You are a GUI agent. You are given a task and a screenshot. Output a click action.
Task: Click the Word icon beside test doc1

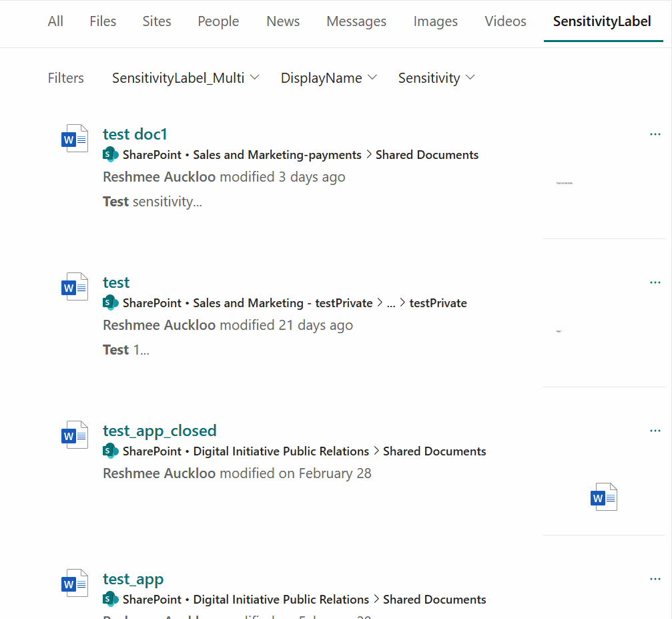[x=74, y=138]
